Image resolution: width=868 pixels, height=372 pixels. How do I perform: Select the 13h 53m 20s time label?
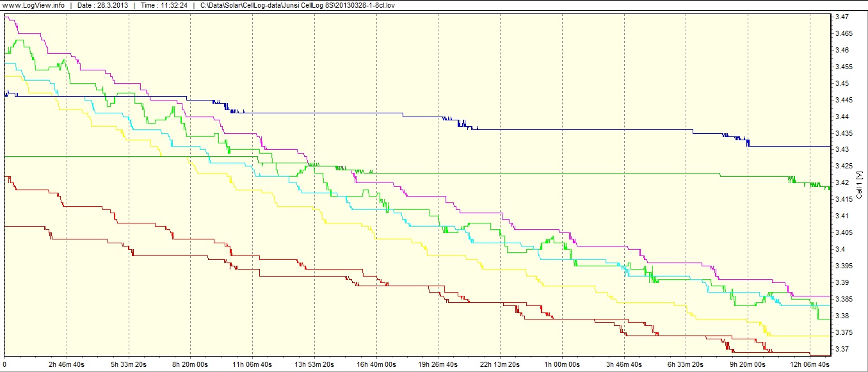coord(314,364)
